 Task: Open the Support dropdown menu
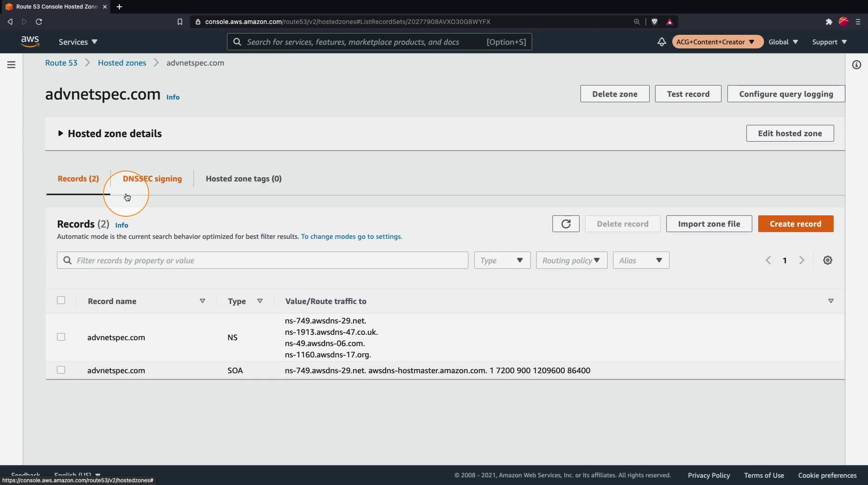click(x=829, y=42)
